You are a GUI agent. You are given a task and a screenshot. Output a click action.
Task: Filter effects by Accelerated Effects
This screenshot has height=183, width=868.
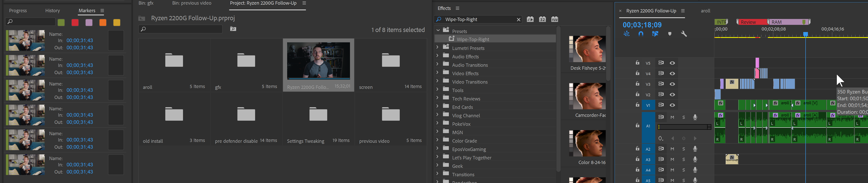pyautogui.click(x=530, y=20)
